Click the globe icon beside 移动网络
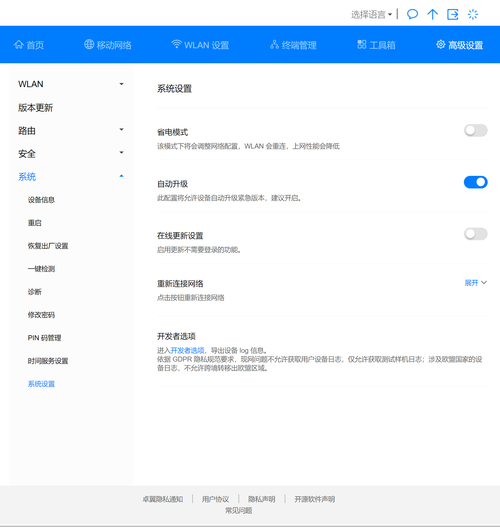Image resolution: width=500 pixels, height=527 pixels. click(x=89, y=44)
